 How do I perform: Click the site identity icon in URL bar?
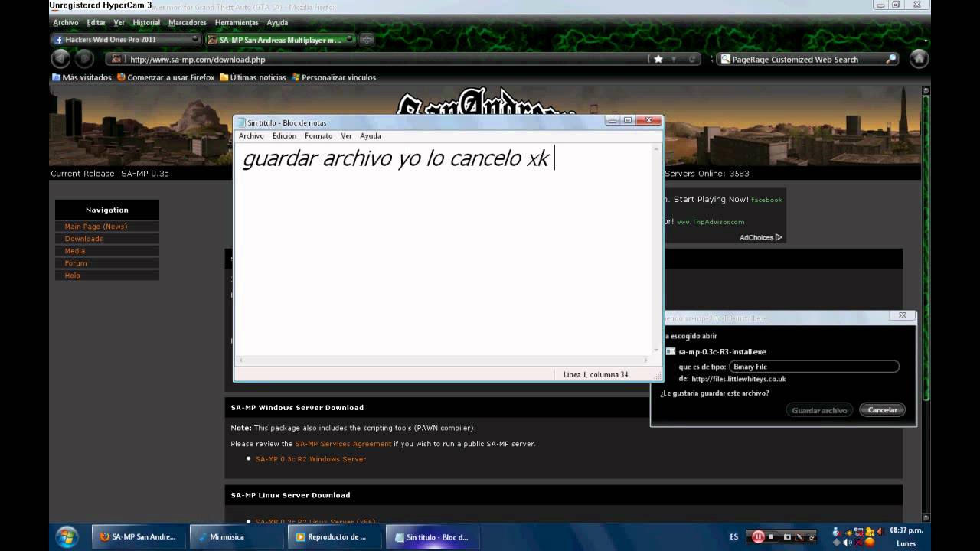(x=116, y=59)
